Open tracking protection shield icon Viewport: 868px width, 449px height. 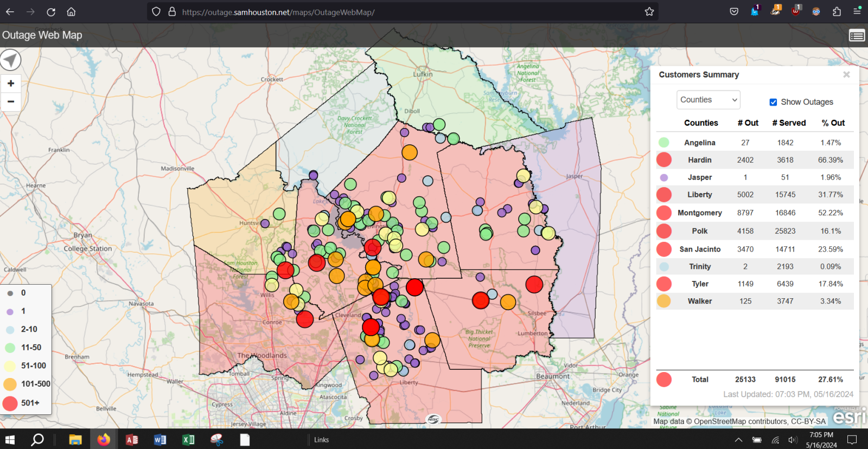(156, 11)
